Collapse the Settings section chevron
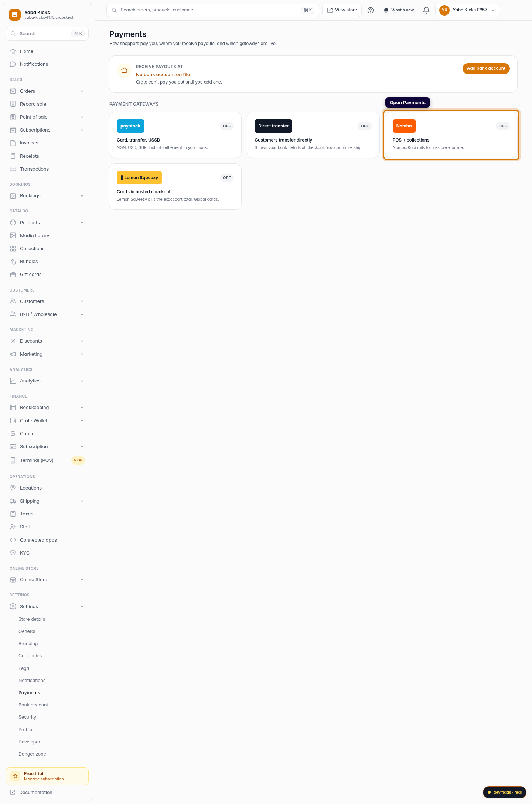532x804 pixels. [82, 606]
